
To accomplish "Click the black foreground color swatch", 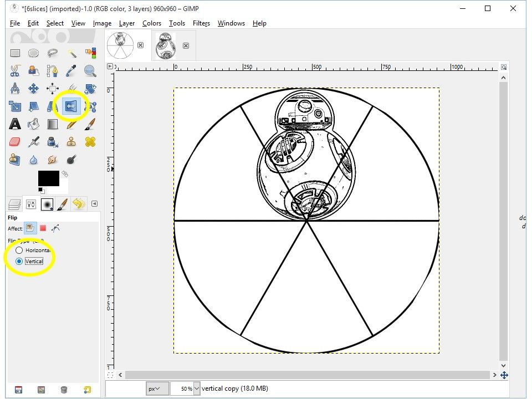I will [x=49, y=178].
